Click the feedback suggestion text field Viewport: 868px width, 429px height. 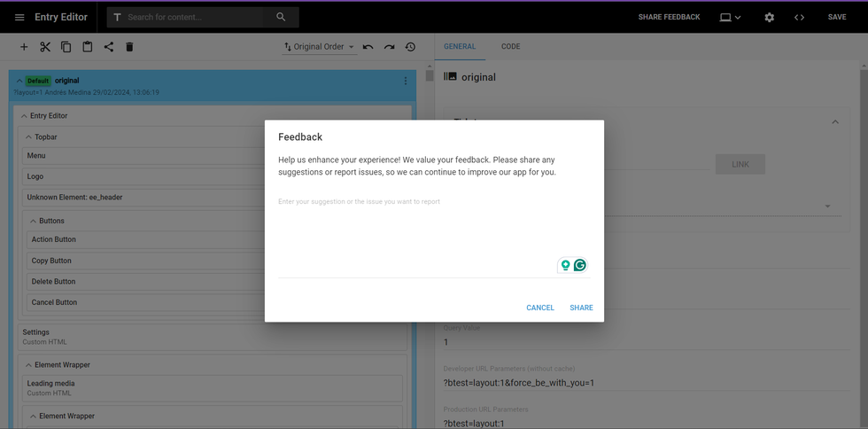[x=416, y=230]
